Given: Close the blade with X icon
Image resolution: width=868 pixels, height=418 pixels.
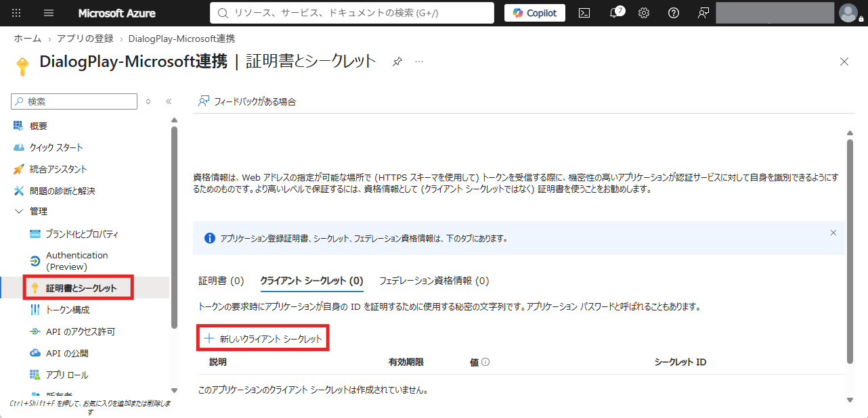Looking at the screenshot, I should [x=844, y=62].
